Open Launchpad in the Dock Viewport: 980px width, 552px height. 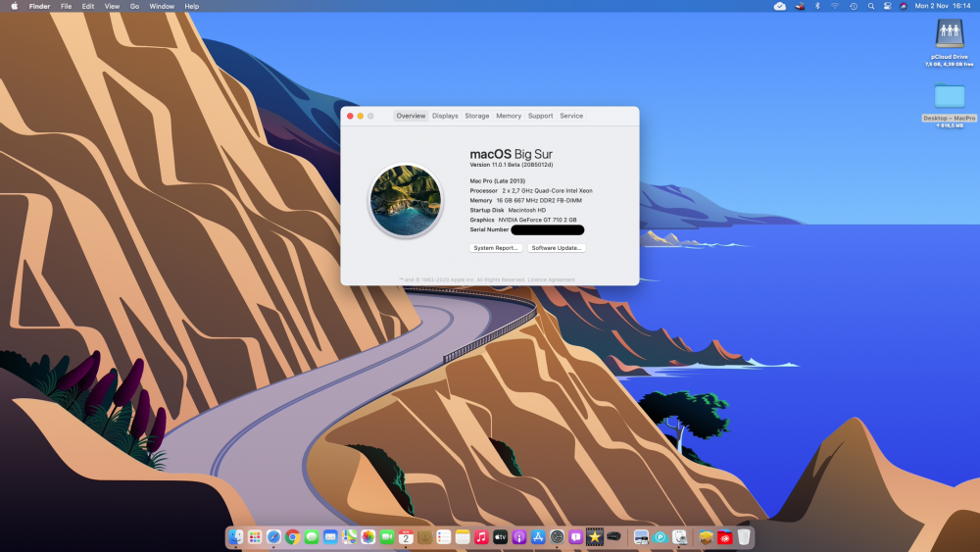[255, 536]
